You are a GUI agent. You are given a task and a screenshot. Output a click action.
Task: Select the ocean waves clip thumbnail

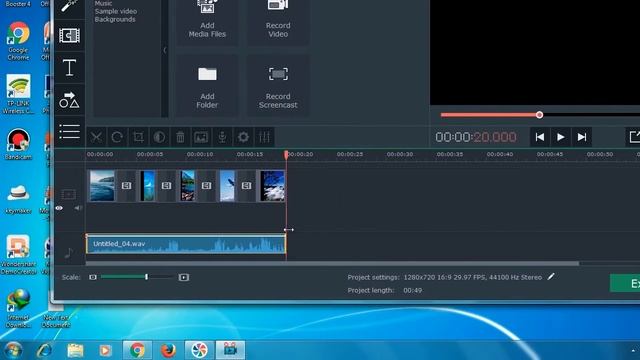coord(102,186)
